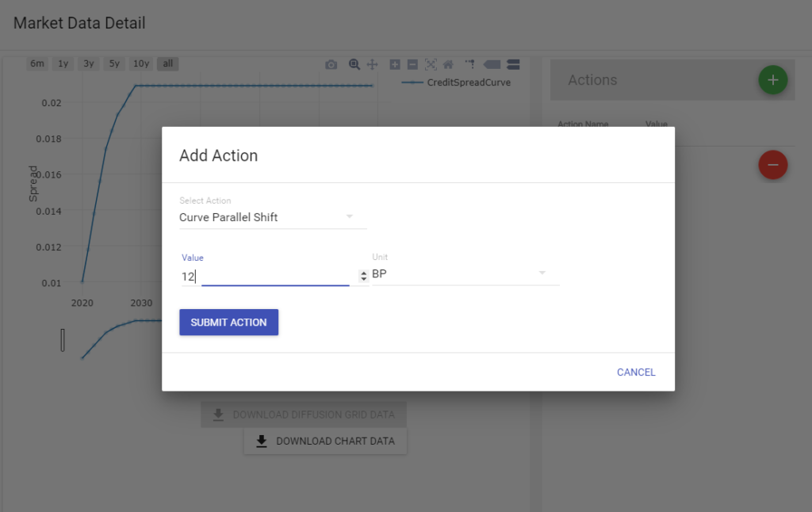Enable compare data on hover
Viewport: 812px width, 512px height.
pos(512,64)
